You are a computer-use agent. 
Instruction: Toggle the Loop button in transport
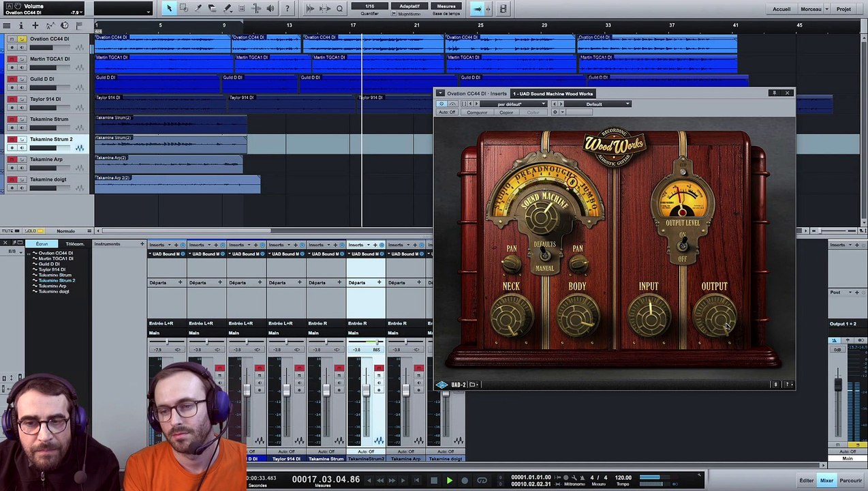click(482, 481)
